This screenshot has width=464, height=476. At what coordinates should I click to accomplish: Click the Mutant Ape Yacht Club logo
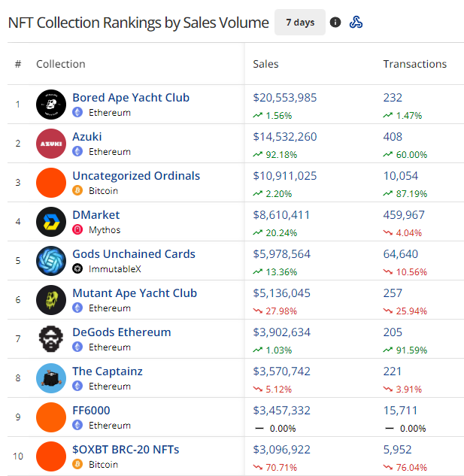point(51,300)
